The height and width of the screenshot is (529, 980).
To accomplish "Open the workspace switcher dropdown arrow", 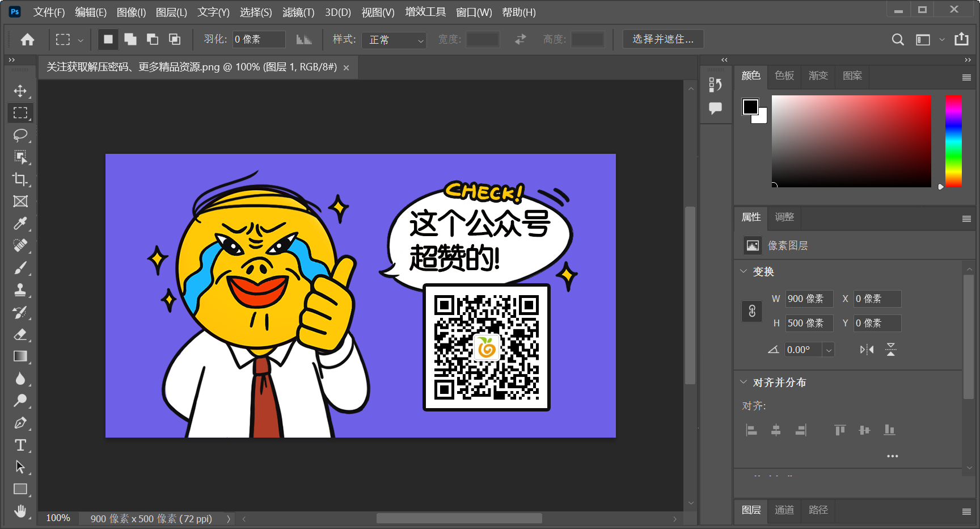I will [x=942, y=40].
